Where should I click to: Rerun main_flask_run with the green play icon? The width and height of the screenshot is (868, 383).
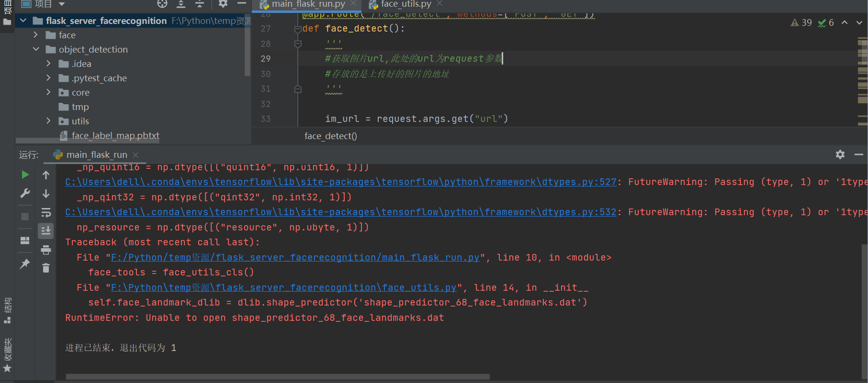point(25,175)
